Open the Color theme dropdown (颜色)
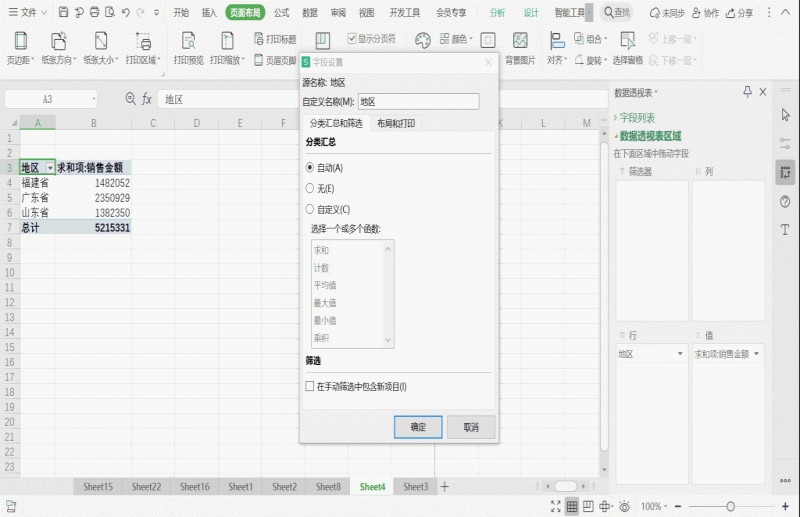Viewport: 800px width, 517px height. [456, 39]
